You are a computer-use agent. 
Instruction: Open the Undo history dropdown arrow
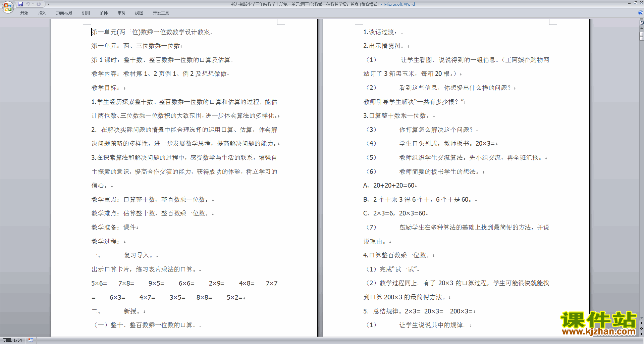pos(33,4)
